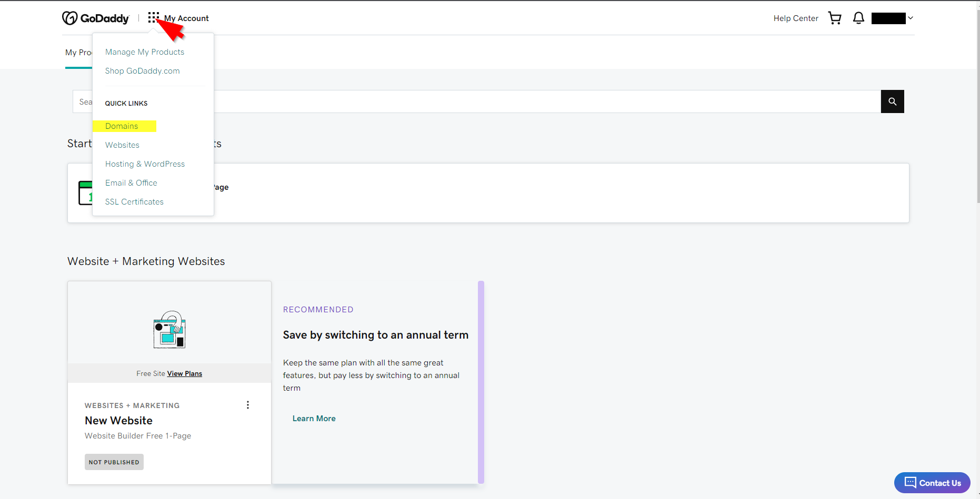
Task: Click NOT PUBLISHED status badge
Action: [114, 462]
